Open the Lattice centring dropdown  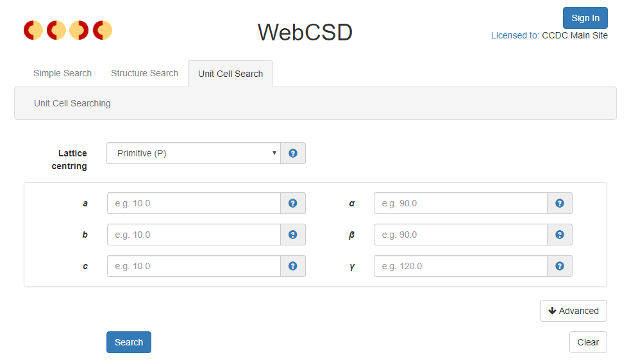194,153
